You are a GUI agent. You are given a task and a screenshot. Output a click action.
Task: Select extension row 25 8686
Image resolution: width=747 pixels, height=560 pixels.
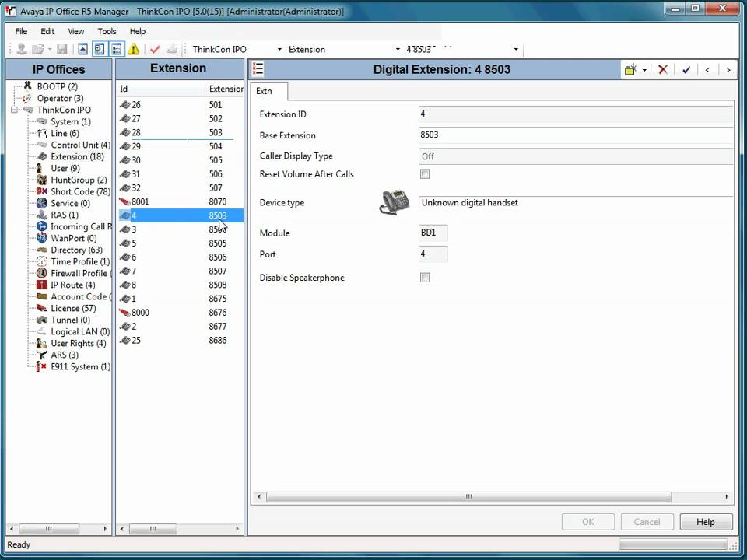click(x=180, y=341)
